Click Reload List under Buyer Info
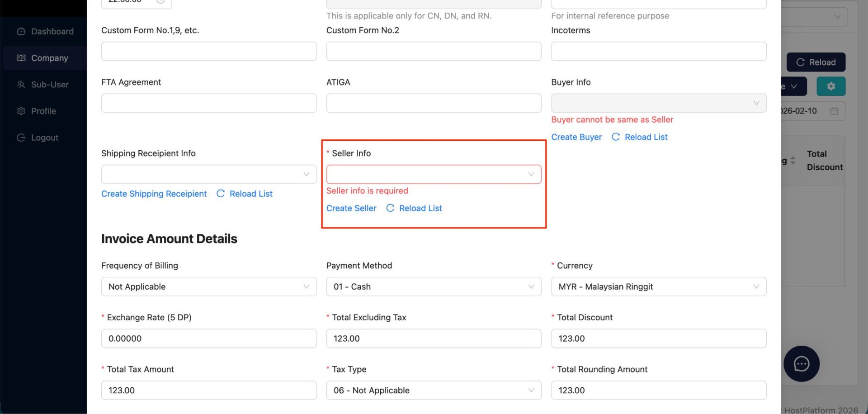 coord(646,137)
